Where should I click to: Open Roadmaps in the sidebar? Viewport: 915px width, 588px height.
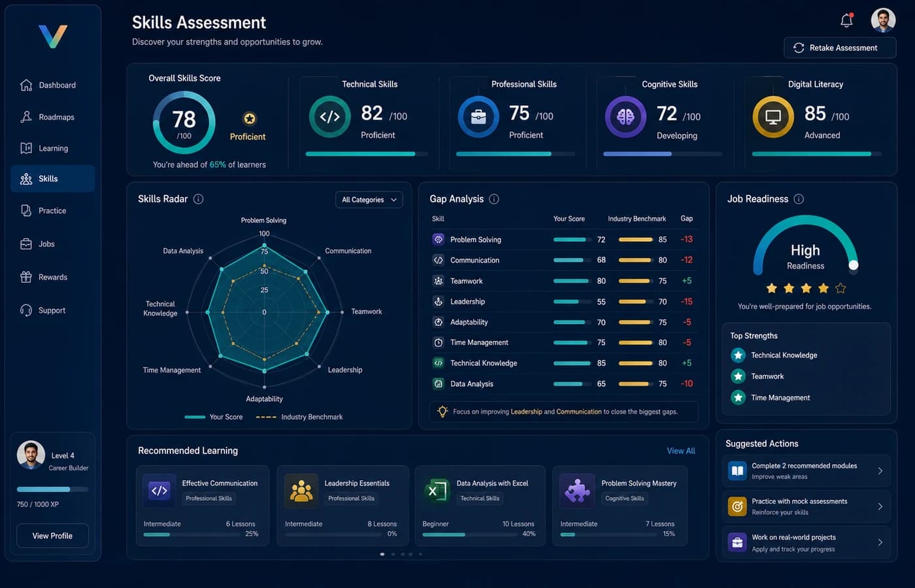[x=52, y=117]
